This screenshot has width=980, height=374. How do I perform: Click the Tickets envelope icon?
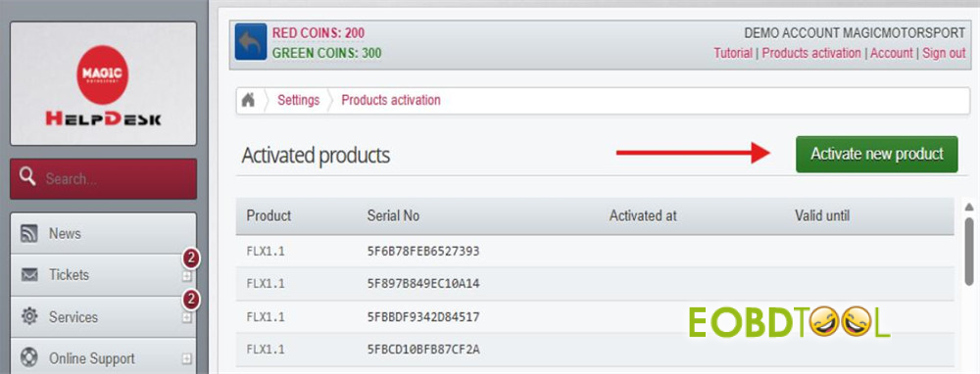(x=28, y=275)
